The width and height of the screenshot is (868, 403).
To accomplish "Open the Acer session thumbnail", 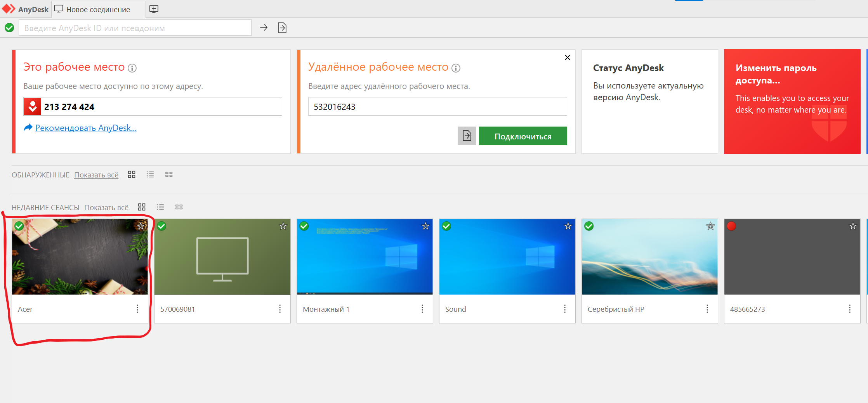I will (x=80, y=257).
